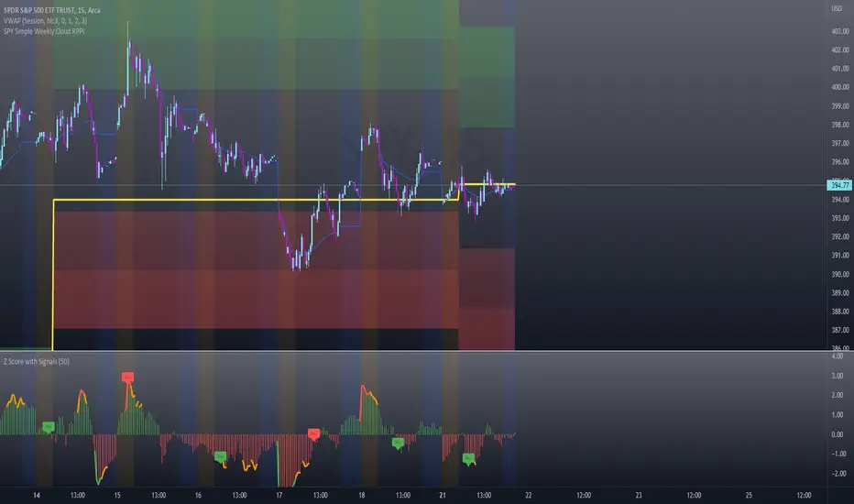Viewport: 854px width, 504px height.
Task: Click the 0.00 level on the Z Score axis
Action: pos(838,434)
